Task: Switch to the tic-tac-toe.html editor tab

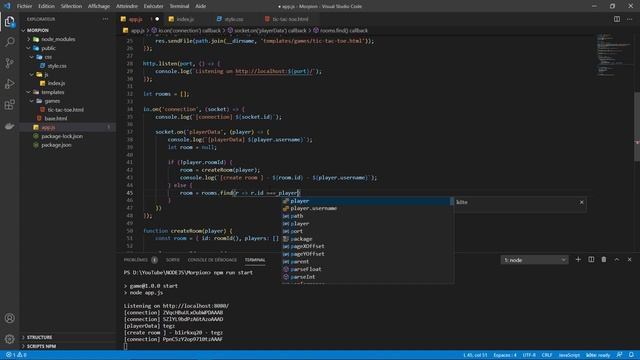Action: tap(290, 19)
